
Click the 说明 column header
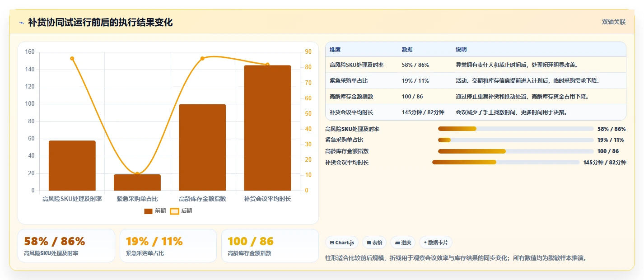click(x=461, y=50)
